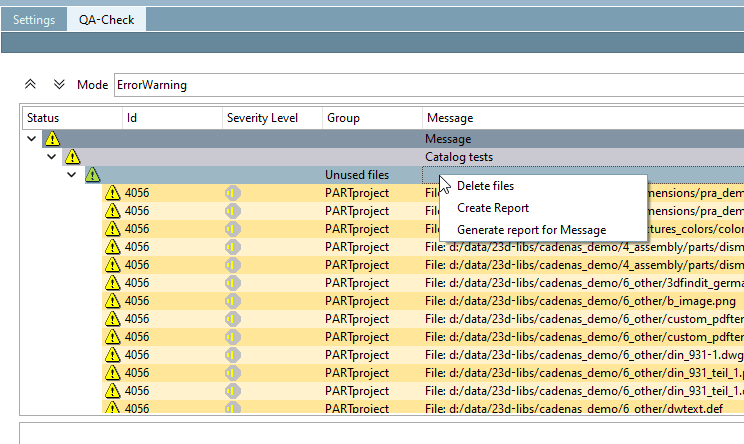744x444 pixels.
Task: Collapse the top-level Message tree node
Action: (31, 139)
